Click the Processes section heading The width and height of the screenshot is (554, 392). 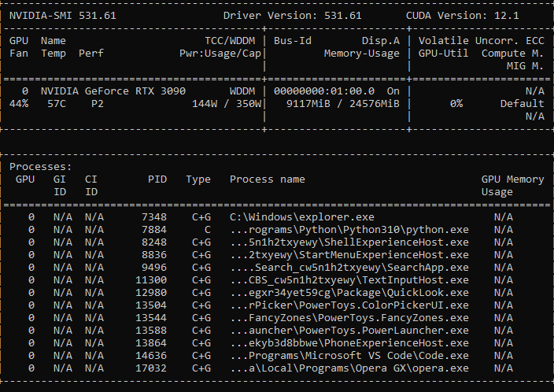[x=41, y=167]
